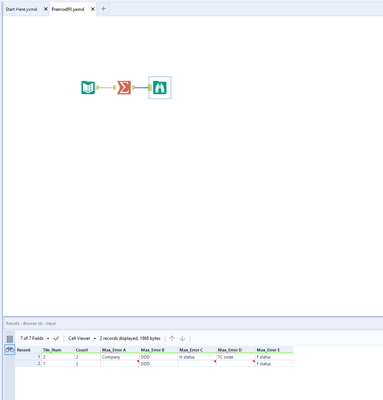Click the Summarize tool output anchor
This screenshot has height=400, width=383.
click(x=133, y=88)
